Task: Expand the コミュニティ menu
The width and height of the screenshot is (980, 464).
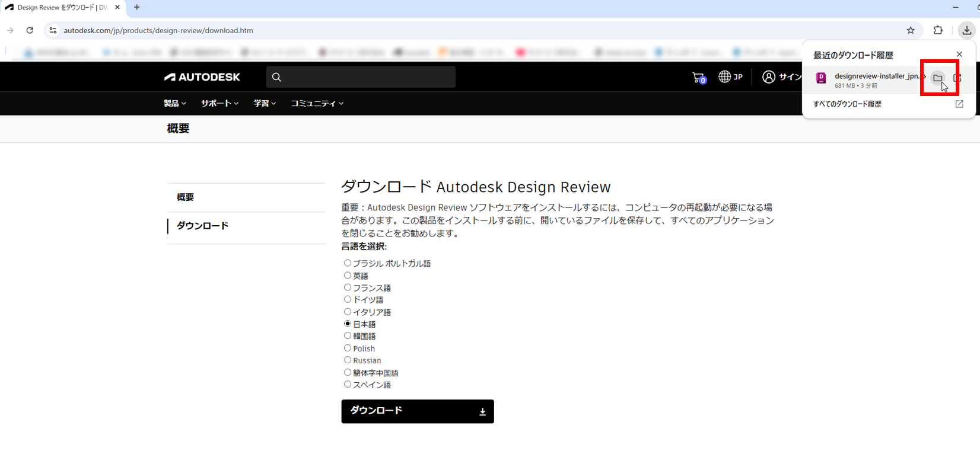Action: click(317, 103)
